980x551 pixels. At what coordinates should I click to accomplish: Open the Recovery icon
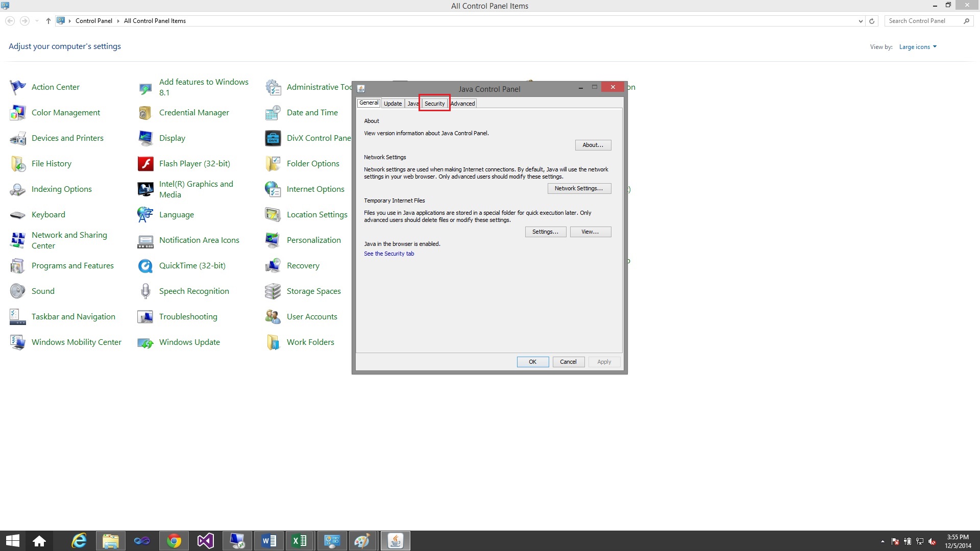(273, 266)
